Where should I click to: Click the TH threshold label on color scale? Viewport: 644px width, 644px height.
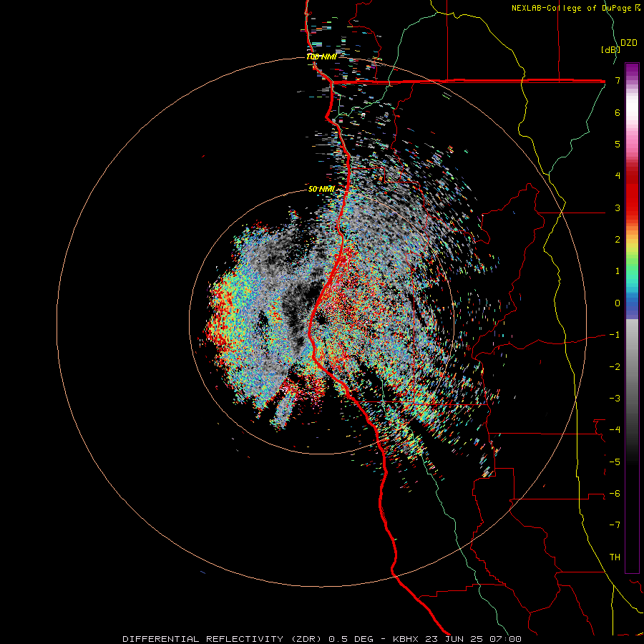pyautogui.click(x=615, y=557)
